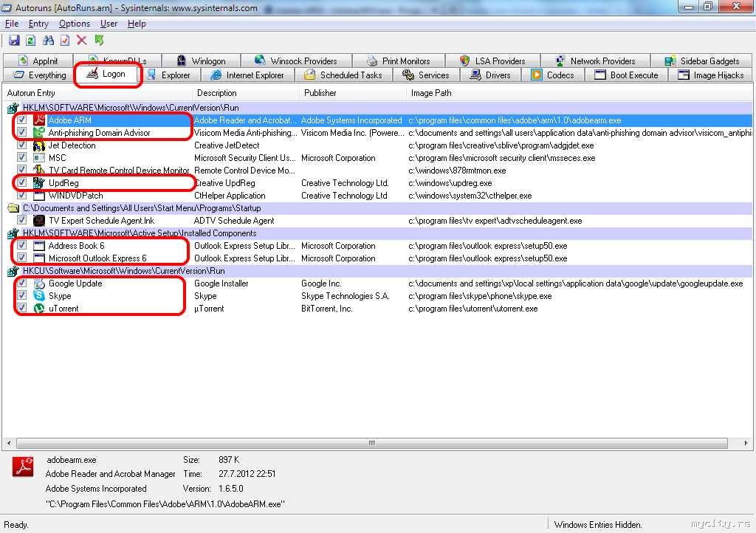The image size is (756, 533).
Task: Toggle Address Book 6 checkbox
Action: [21, 245]
